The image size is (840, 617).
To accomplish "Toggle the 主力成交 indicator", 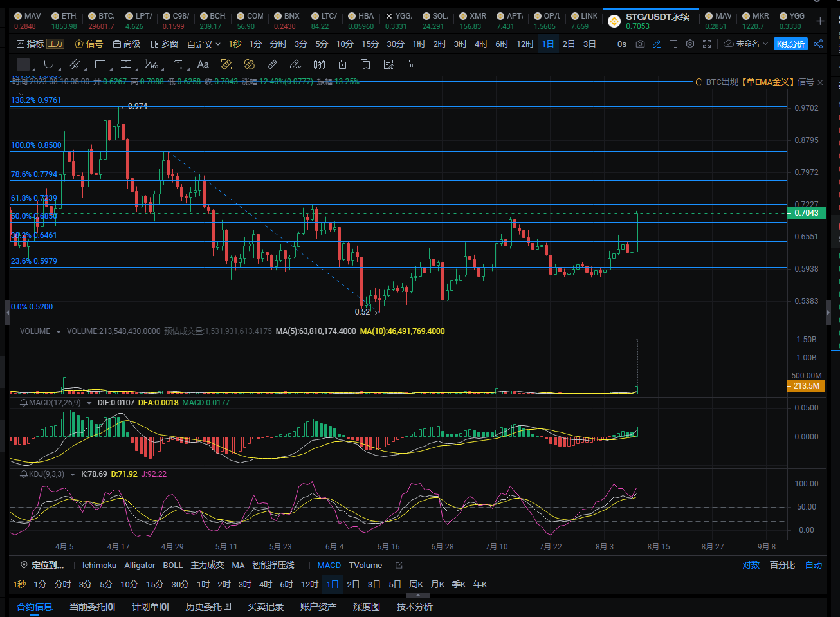I will 207,566.
